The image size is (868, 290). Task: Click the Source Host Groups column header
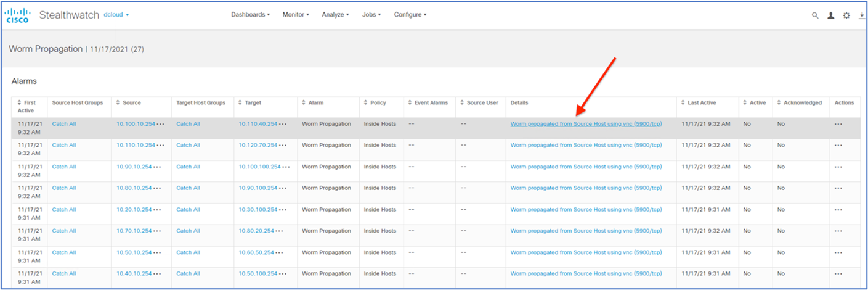78,103
